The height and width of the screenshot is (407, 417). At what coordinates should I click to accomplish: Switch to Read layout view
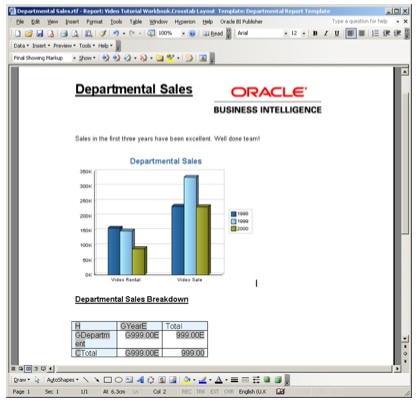(x=213, y=33)
